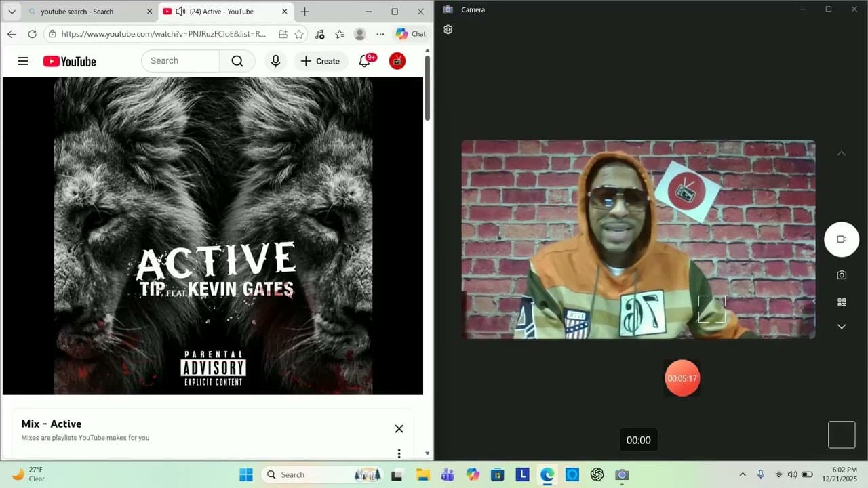Open the Edge profile icon
Image resolution: width=868 pixels, height=488 pixels.
pyautogui.click(x=360, y=34)
